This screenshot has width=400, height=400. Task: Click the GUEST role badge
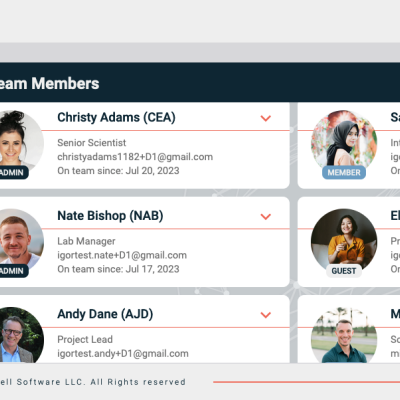point(344,271)
